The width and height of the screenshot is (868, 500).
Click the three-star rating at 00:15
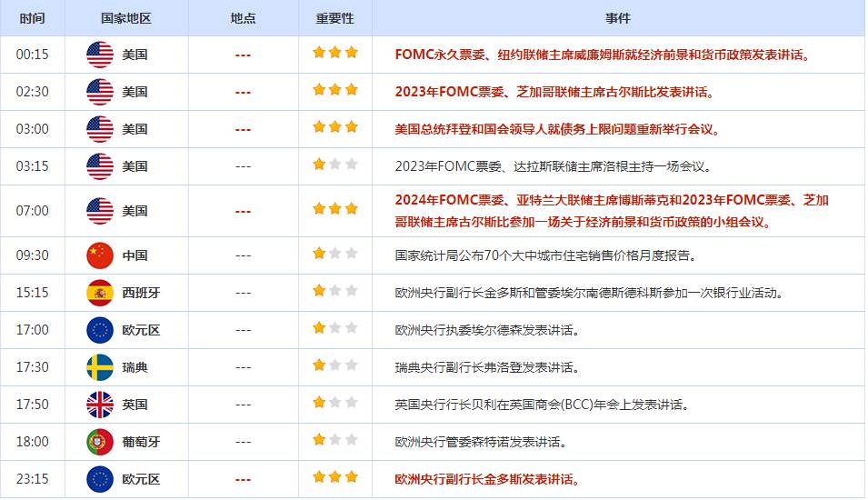334,53
